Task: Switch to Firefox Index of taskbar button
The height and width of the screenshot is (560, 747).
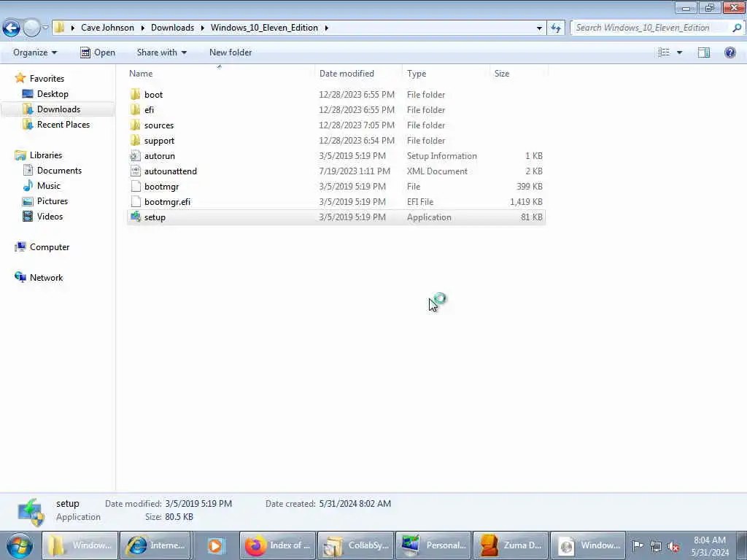Action: [x=278, y=545]
